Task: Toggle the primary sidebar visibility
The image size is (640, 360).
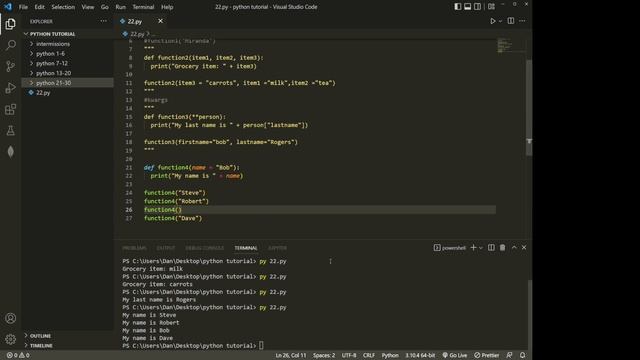Action: coord(458,7)
